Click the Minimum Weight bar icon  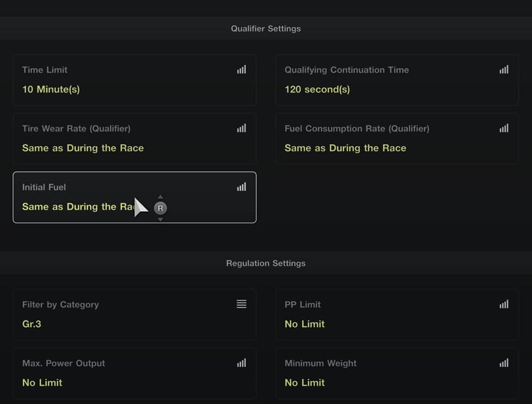504,363
